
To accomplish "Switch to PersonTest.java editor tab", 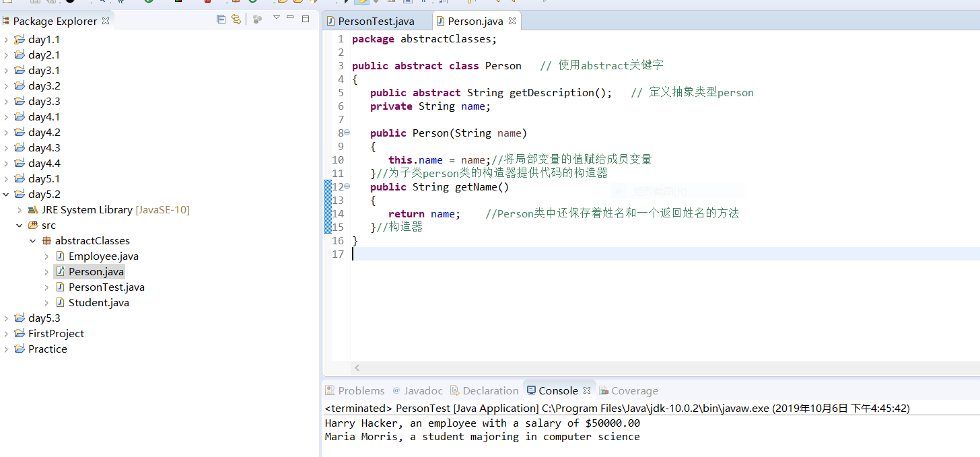I will [376, 22].
